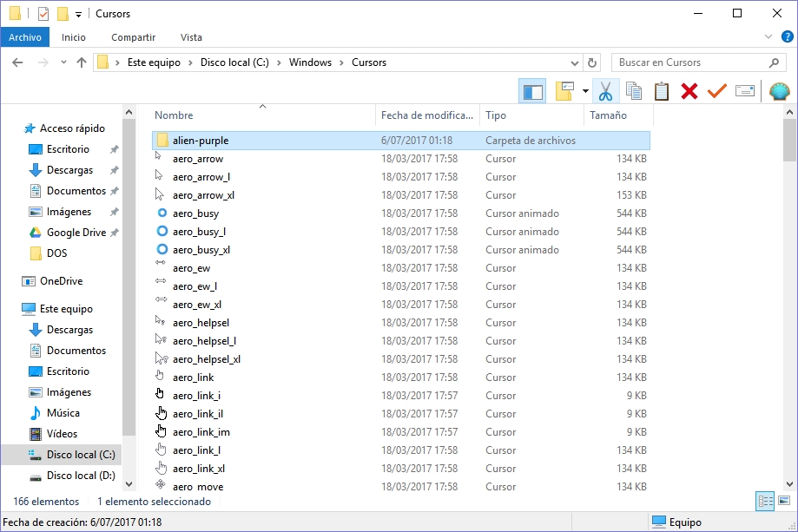Click Windows in the address breadcrumb
This screenshot has width=798, height=532.
(x=310, y=62)
